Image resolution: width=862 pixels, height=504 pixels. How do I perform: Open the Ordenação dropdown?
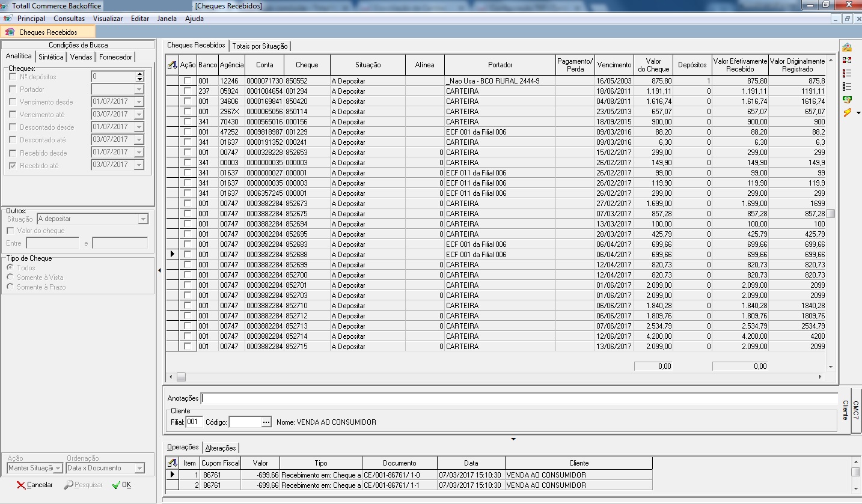(x=139, y=469)
